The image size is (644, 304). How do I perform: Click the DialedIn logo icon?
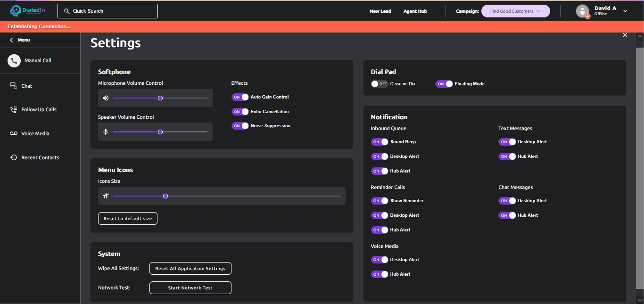(x=16, y=11)
